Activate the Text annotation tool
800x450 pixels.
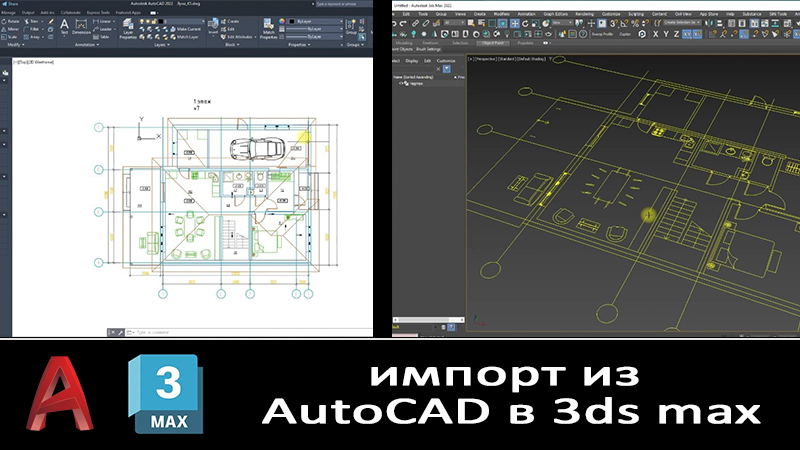(x=64, y=26)
